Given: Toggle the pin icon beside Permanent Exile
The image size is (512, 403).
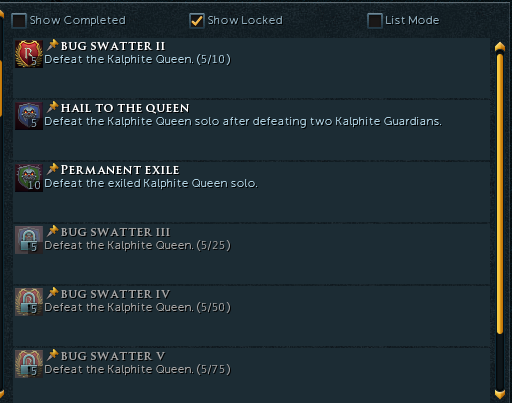Looking at the screenshot, I should [52, 169].
